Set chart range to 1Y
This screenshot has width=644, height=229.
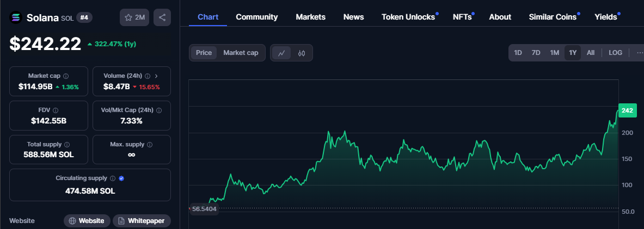(573, 53)
